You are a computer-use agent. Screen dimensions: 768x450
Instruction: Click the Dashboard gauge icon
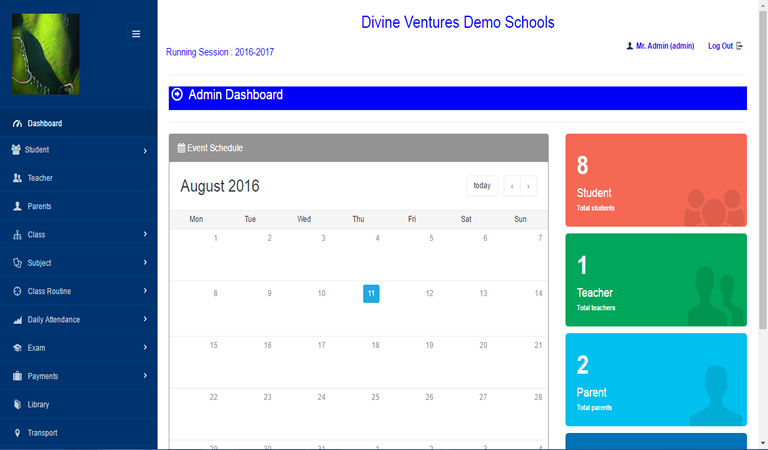pyautogui.click(x=17, y=124)
